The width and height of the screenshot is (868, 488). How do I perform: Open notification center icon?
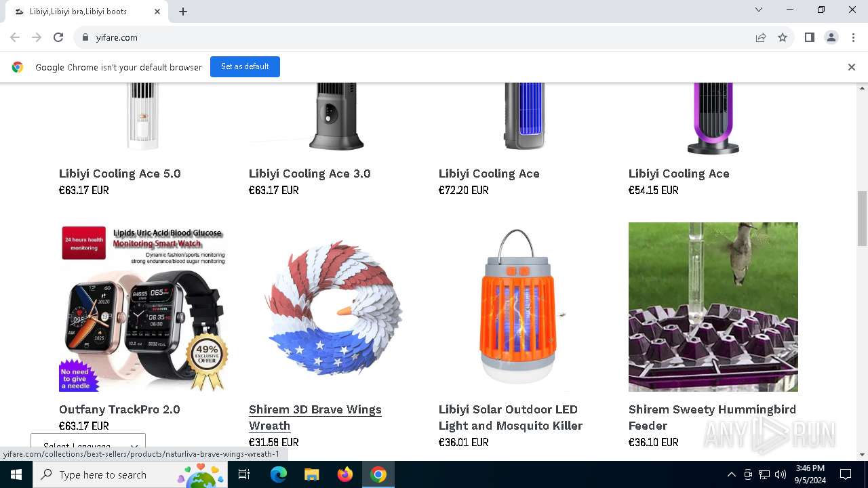coord(846,474)
